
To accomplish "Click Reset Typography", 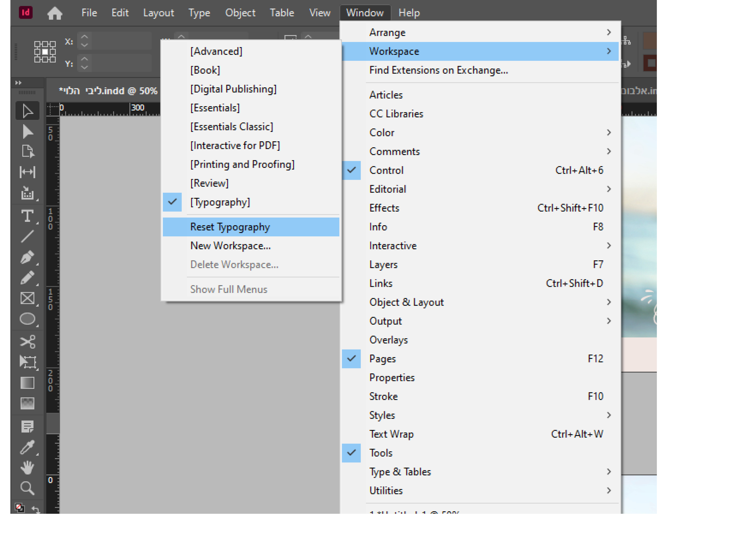I will [230, 227].
